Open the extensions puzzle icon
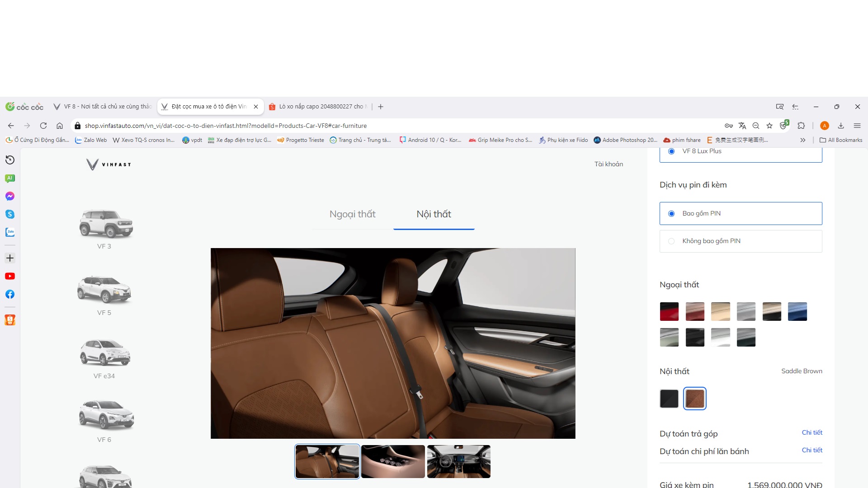The width and height of the screenshot is (868, 488). click(x=801, y=126)
